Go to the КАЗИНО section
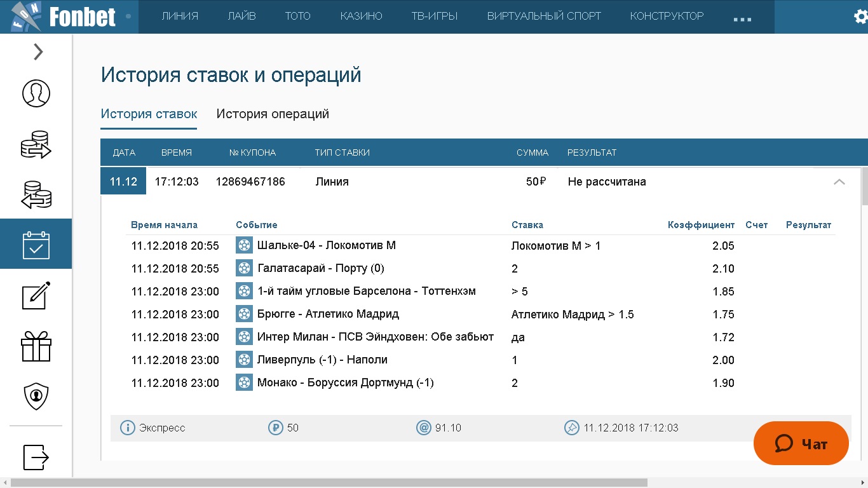The height and width of the screenshot is (488, 868). (x=361, y=17)
